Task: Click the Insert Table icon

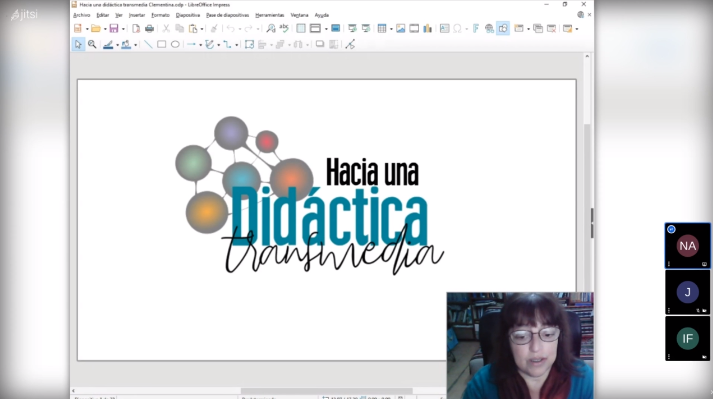Action: point(382,29)
